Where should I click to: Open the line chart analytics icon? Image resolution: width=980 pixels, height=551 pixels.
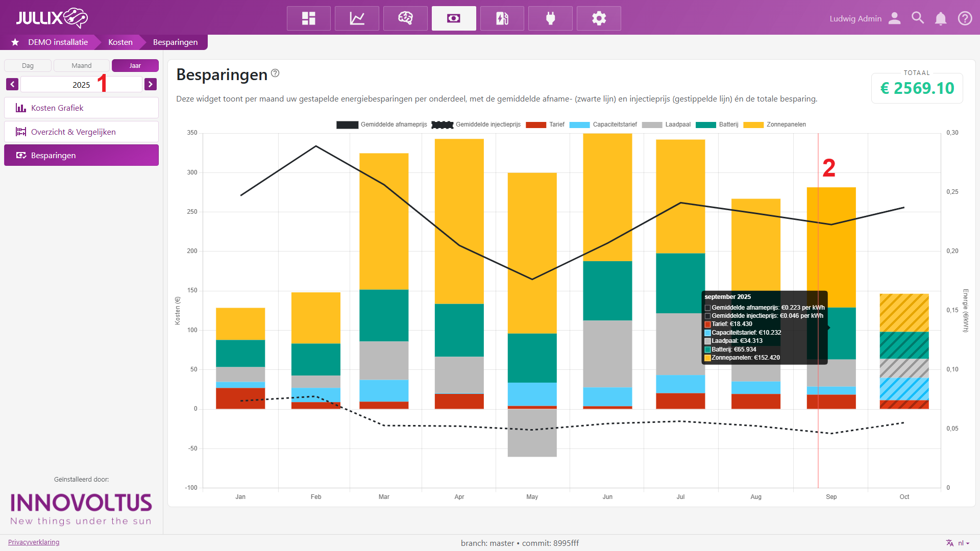[x=357, y=18]
